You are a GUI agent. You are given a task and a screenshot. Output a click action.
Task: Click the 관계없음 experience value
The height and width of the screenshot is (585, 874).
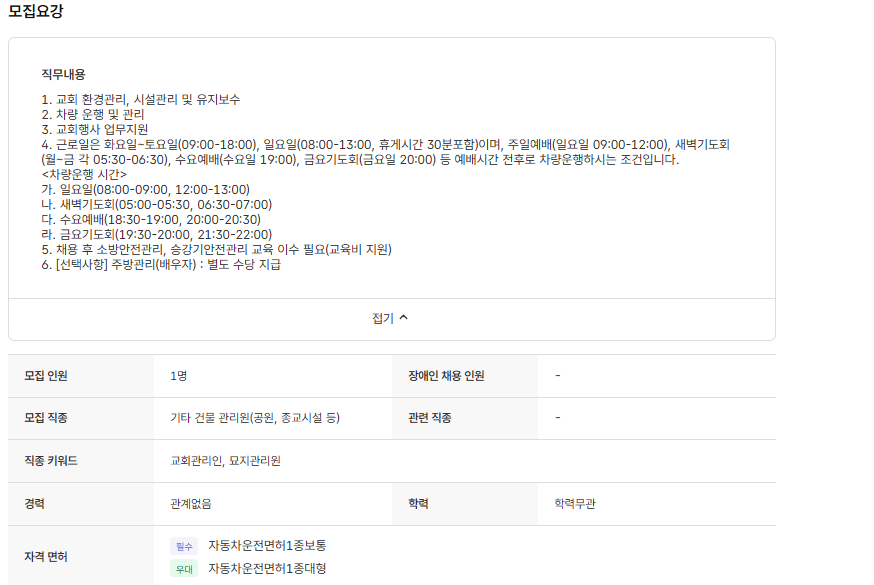tap(191, 504)
